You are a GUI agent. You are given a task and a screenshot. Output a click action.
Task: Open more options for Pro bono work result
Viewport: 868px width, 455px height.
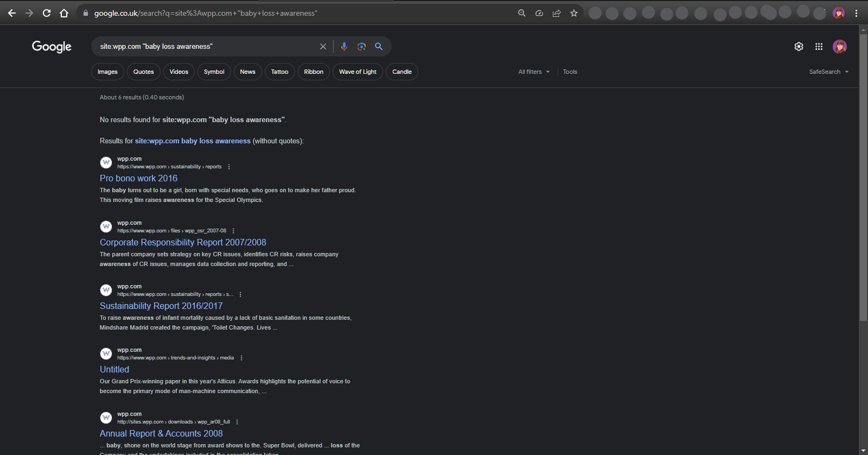[x=229, y=167]
